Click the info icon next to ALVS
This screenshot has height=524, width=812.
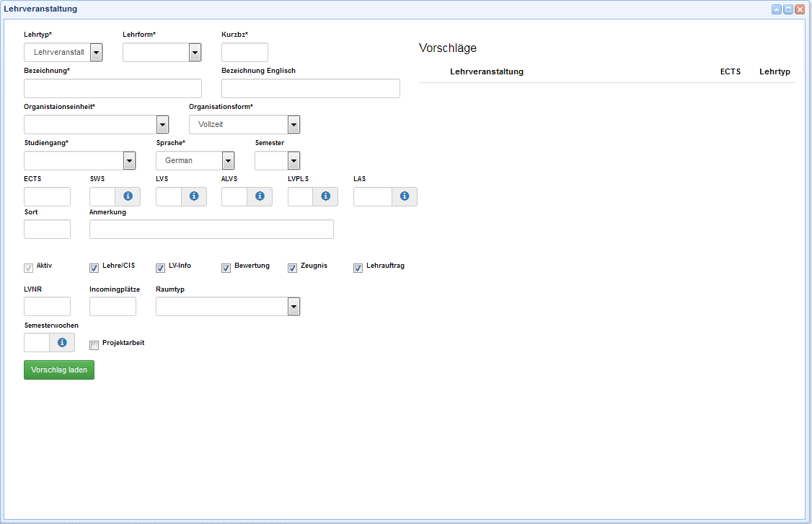pos(260,196)
